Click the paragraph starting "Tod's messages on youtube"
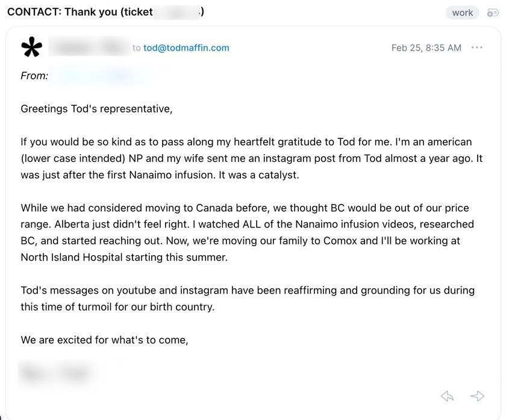 [247, 298]
